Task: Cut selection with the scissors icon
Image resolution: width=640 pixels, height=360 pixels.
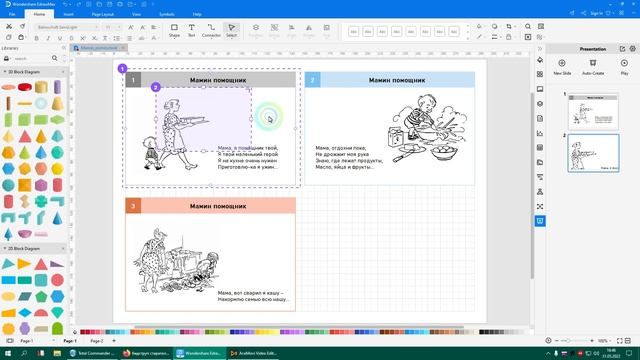Action: [x=9, y=27]
